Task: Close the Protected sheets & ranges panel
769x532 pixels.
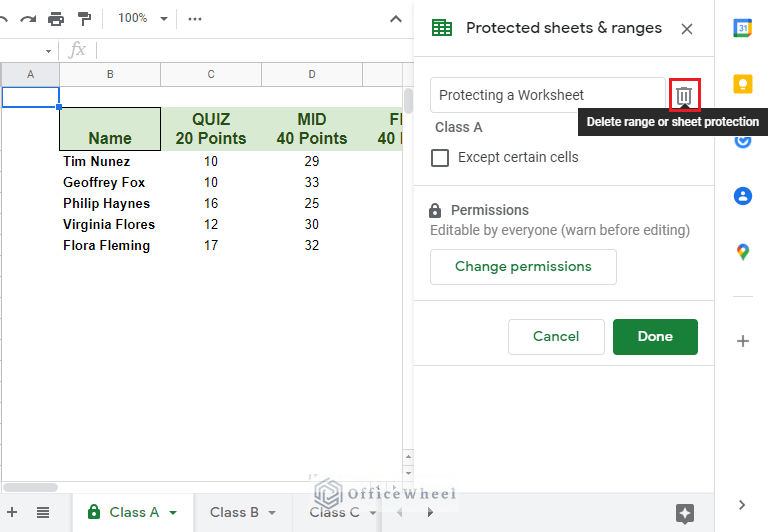Action: point(687,29)
